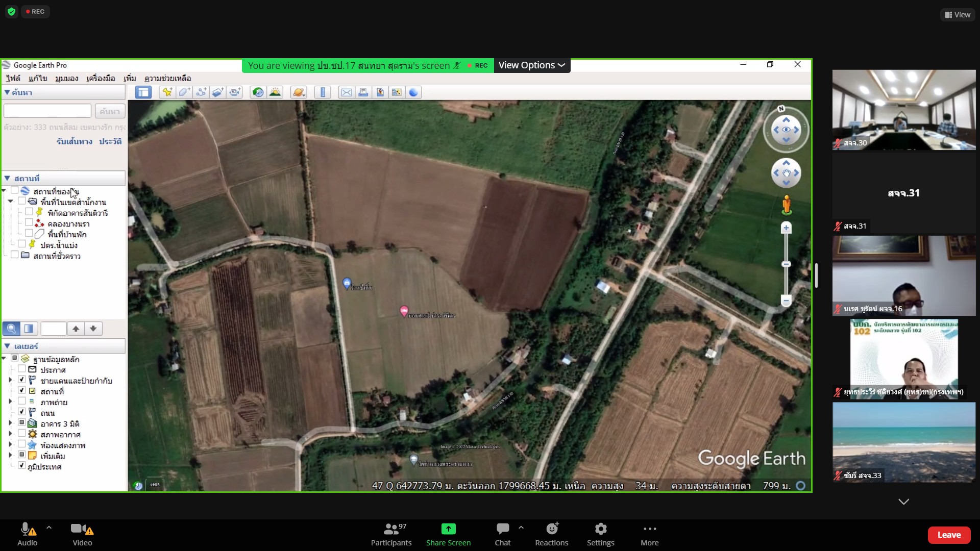Click the Email envelope toolbar icon

[346, 92]
